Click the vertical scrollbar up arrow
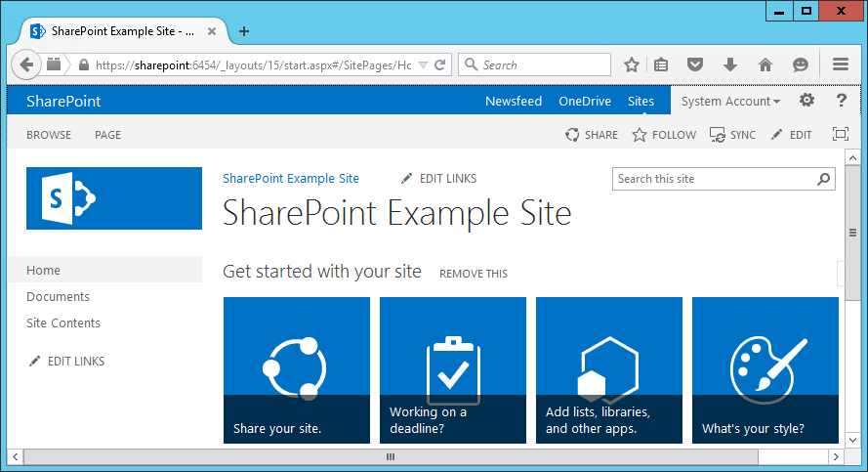The width and height of the screenshot is (868, 472). click(x=852, y=158)
